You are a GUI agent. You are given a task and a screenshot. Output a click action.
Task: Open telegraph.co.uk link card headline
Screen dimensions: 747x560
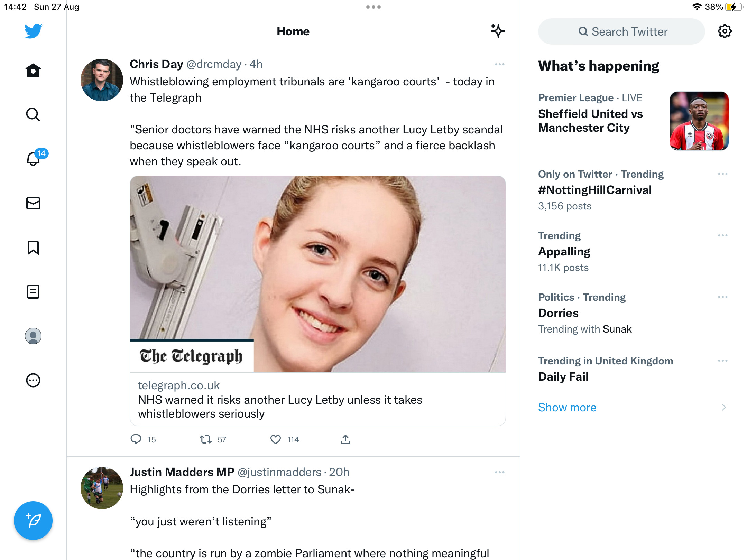click(x=280, y=407)
